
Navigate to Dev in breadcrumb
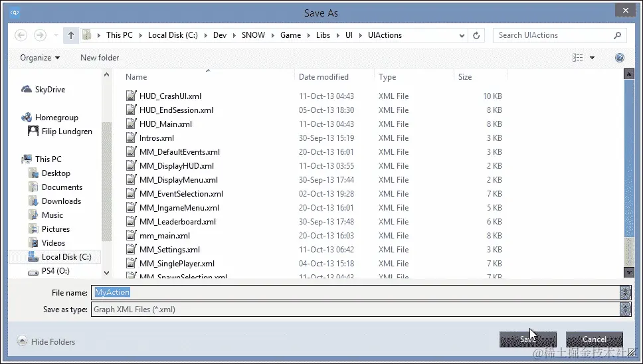pos(220,35)
